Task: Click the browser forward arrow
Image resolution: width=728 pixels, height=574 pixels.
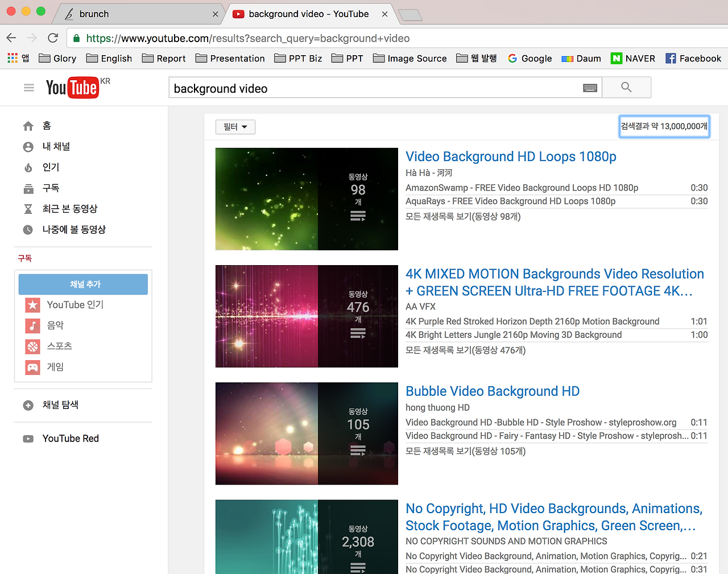Action: pos(32,38)
